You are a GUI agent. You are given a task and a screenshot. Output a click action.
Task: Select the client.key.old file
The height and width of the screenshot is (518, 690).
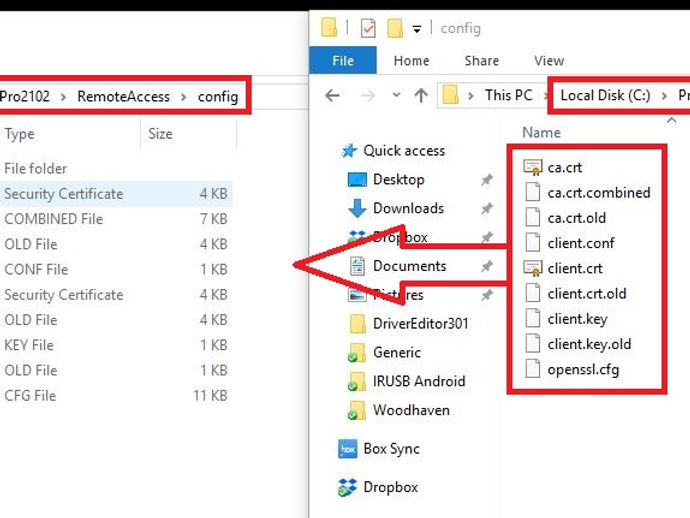coord(589,344)
